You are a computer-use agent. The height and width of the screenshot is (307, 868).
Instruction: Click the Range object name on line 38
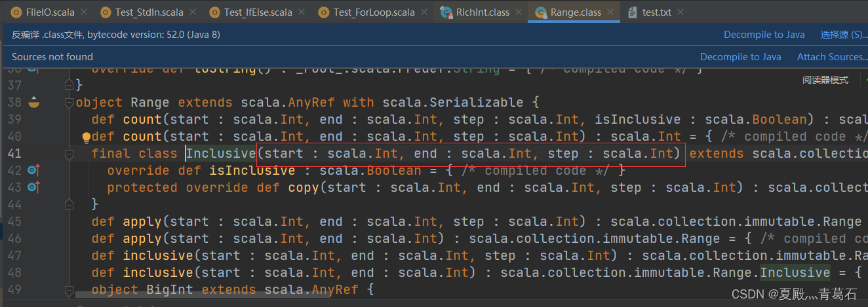tap(150, 103)
